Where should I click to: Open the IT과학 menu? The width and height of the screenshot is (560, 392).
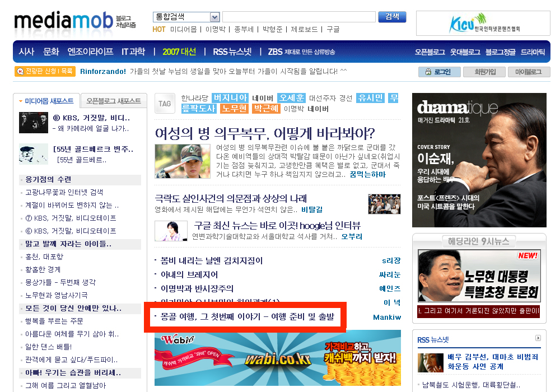(133, 52)
